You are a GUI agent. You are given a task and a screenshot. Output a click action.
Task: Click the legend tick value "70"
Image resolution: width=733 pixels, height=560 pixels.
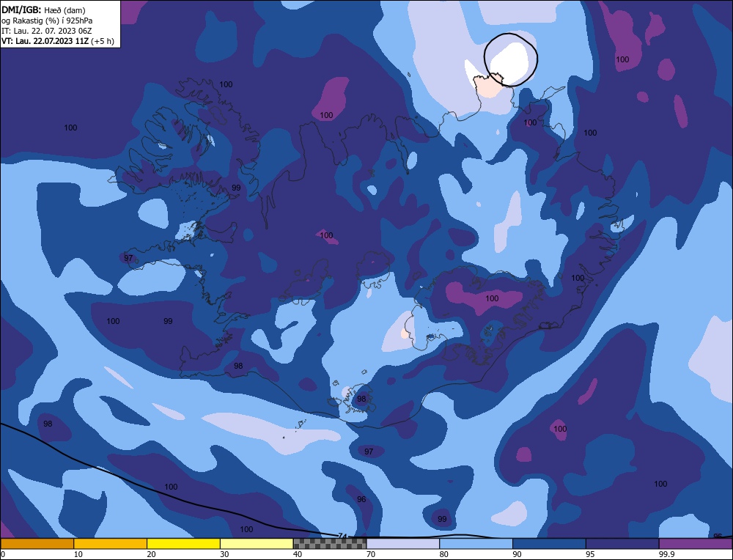pyautogui.click(x=371, y=554)
